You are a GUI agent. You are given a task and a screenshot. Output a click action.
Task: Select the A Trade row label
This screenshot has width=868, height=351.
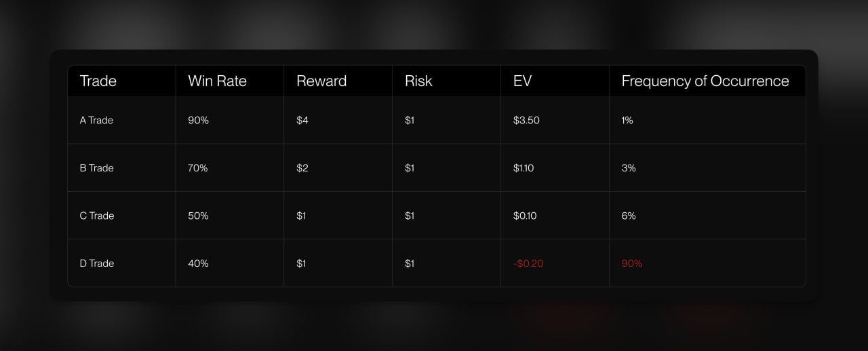pyautogui.click(x=96, y=121)
